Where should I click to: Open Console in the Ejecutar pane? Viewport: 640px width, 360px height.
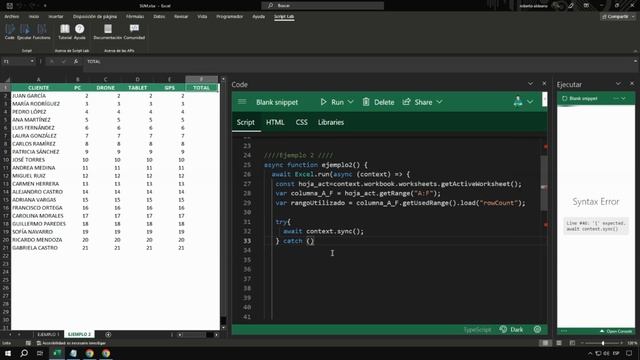point(616,331)
